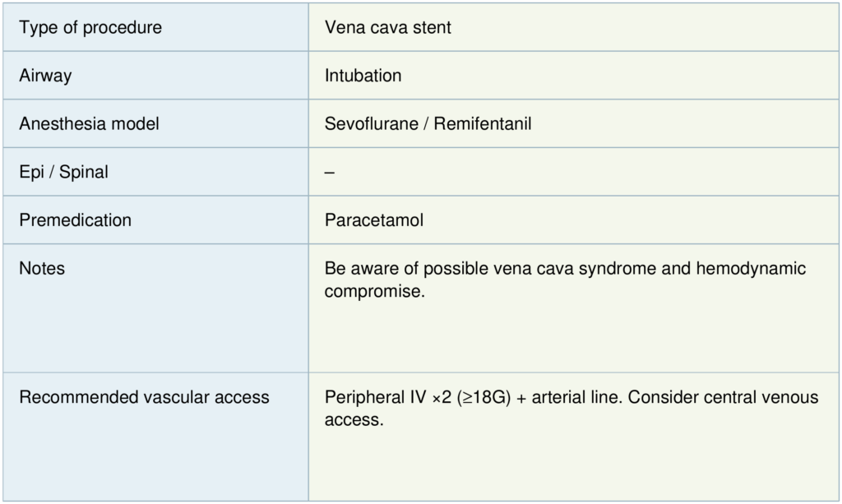Screen dimensions: 842x504
Task: Click the "Premedication" row label
Action: [x=75, y=220]
